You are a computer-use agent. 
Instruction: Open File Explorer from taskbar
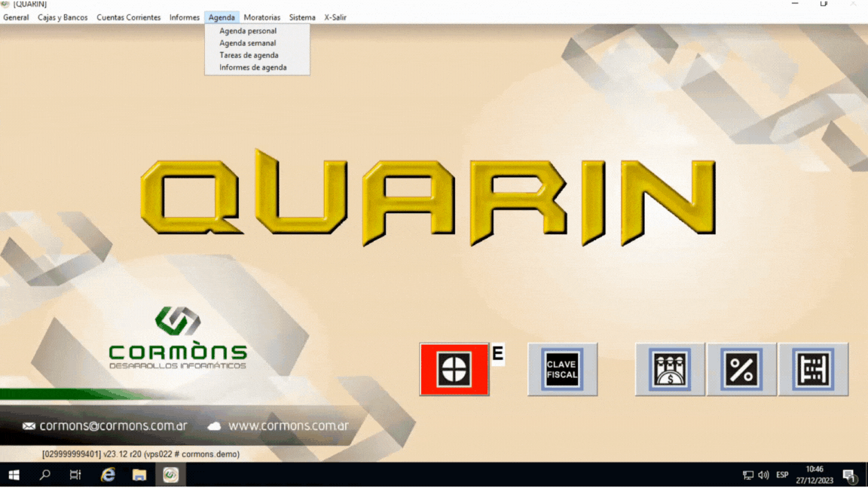pos(139,475)
